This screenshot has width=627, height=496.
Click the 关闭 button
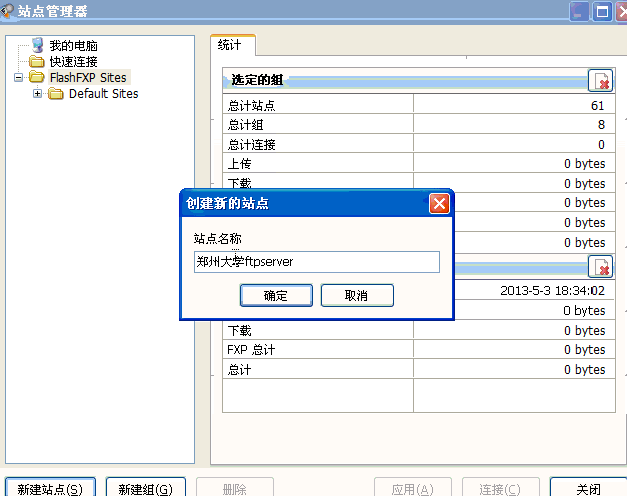[588, 487]
